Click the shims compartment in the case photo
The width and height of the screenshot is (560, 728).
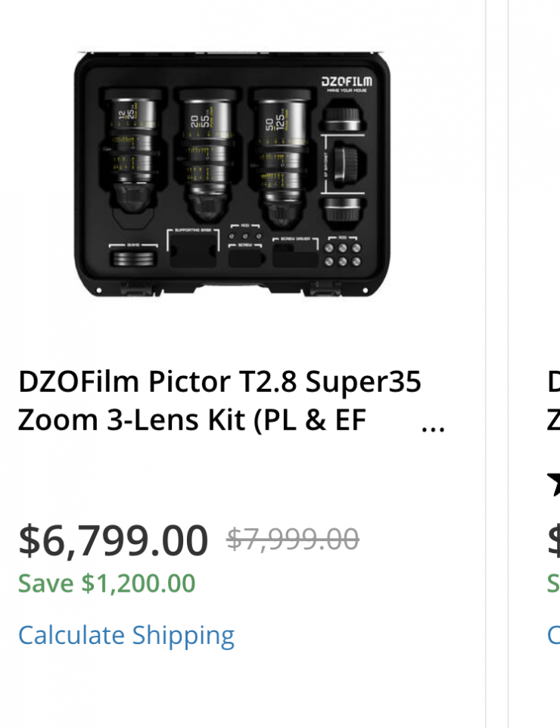point(134,257)
